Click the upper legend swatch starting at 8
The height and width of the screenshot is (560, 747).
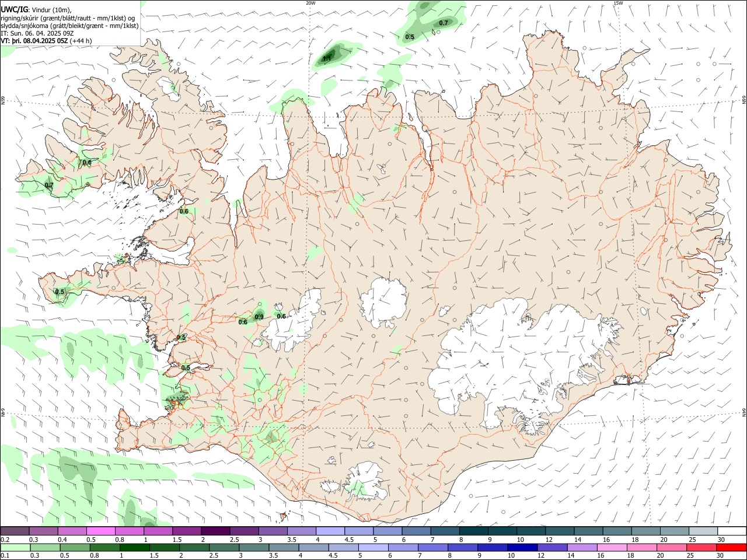(x=473, y=531)
